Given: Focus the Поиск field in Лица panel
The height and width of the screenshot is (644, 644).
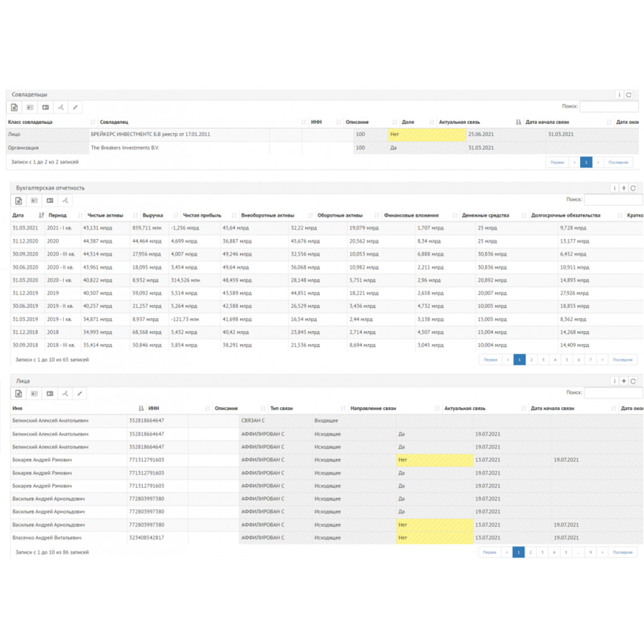Looking at the screenshot, I should 613,393.
